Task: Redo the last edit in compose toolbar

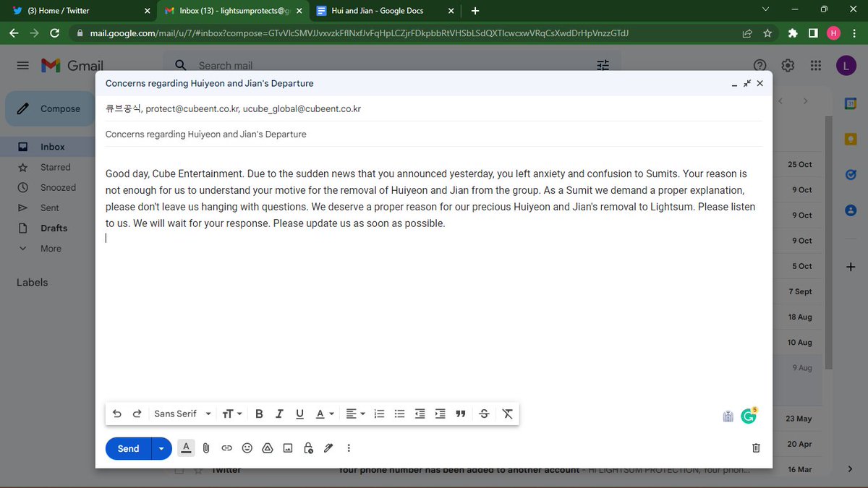Action: (137, 414)
